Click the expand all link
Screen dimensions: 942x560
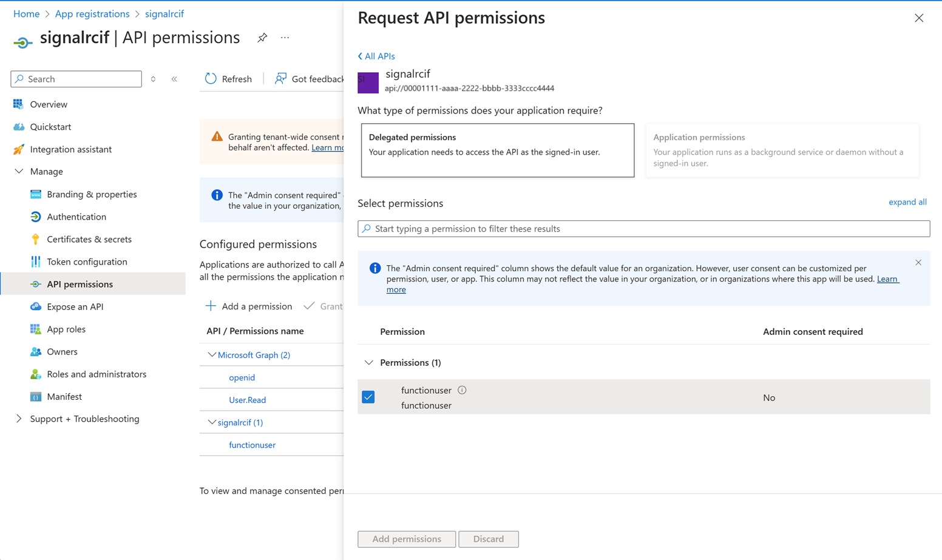pos(907,202)
